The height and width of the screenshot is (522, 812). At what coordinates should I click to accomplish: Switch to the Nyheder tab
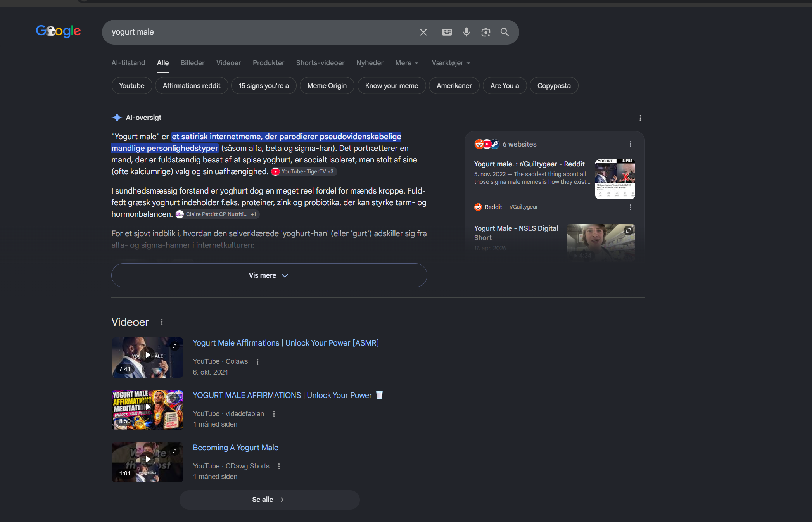[370, 63]
